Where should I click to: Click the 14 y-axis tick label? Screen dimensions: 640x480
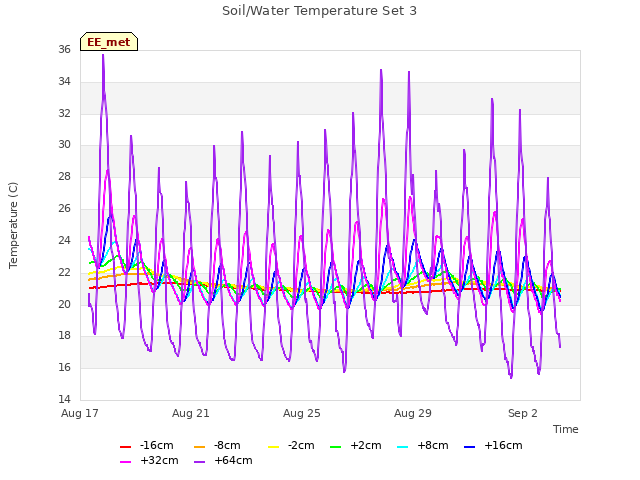pyautogui.click(x=64, y=399)
